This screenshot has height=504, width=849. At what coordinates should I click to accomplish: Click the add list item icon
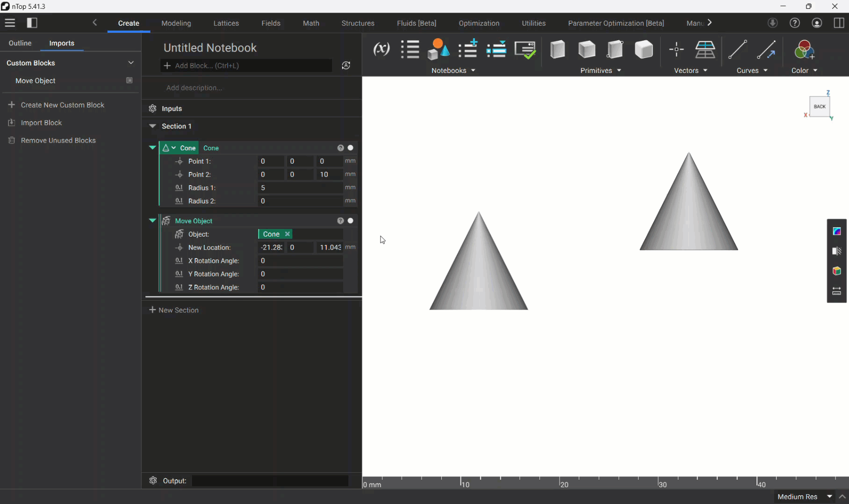coord(468,49)
